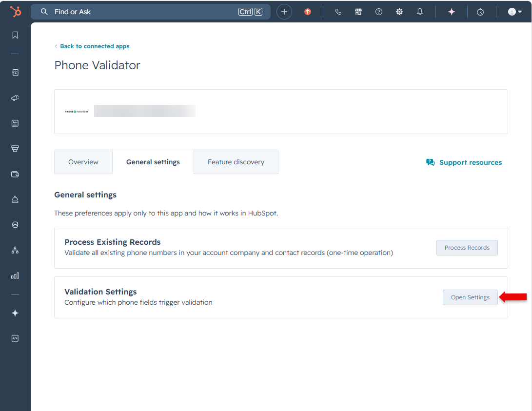Image resolution: width=532 pixels, height=411 pixels.
Task: Focus the Find or Ask search field
Action: (151, 12)
